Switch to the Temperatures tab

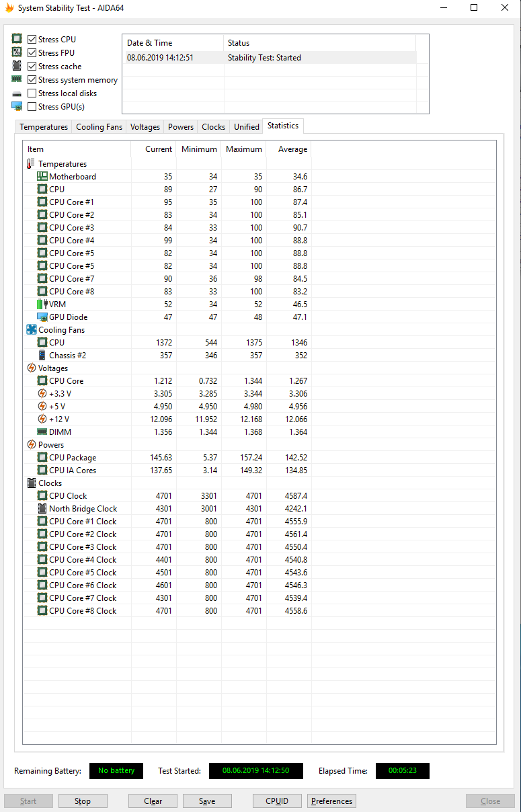[x=44, y=127]
